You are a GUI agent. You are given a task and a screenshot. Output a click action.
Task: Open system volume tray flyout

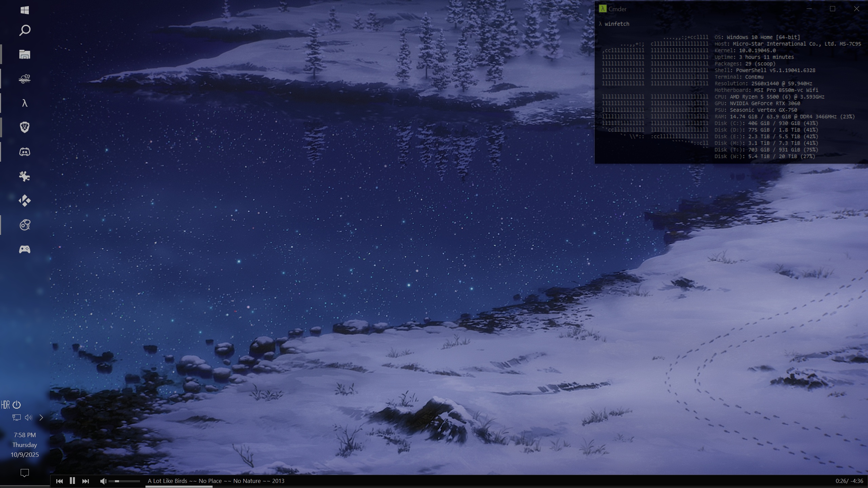tap(28, 418)
